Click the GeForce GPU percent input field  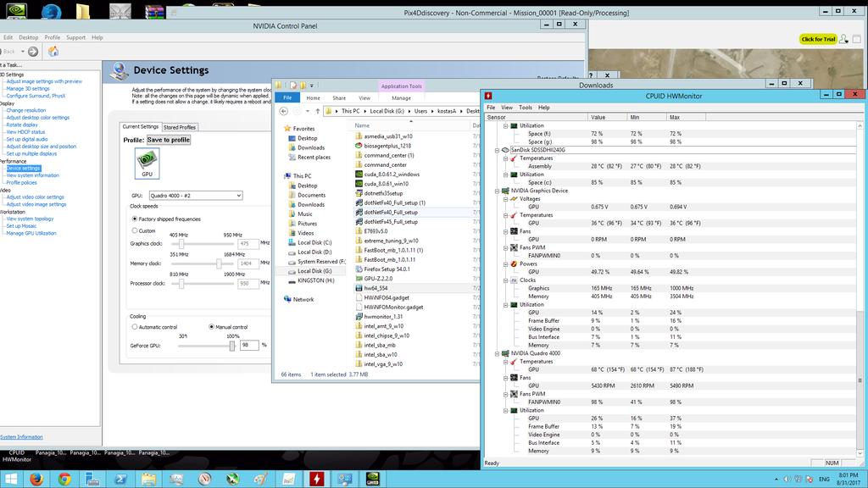click(x=249, y=346)
